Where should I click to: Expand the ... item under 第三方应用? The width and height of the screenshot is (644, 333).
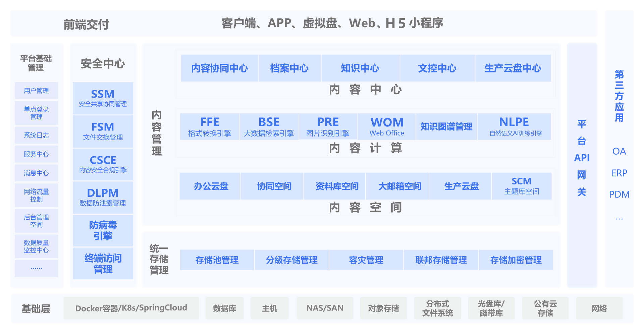pos(619,218)
